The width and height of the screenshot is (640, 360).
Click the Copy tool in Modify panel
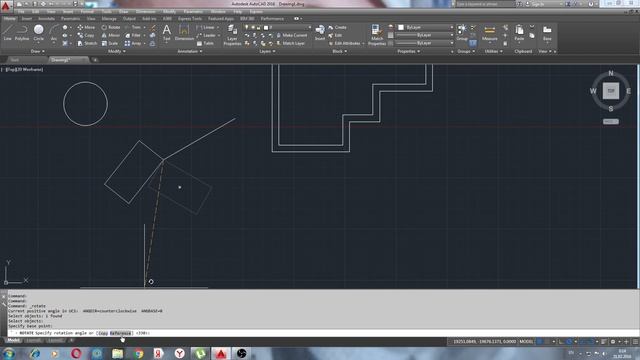(86, 36)
